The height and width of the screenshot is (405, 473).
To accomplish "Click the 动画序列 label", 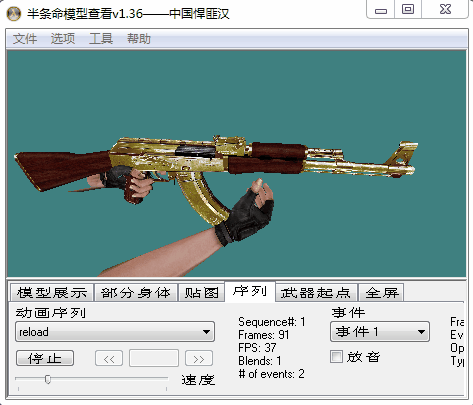I will tap(51, 313).
